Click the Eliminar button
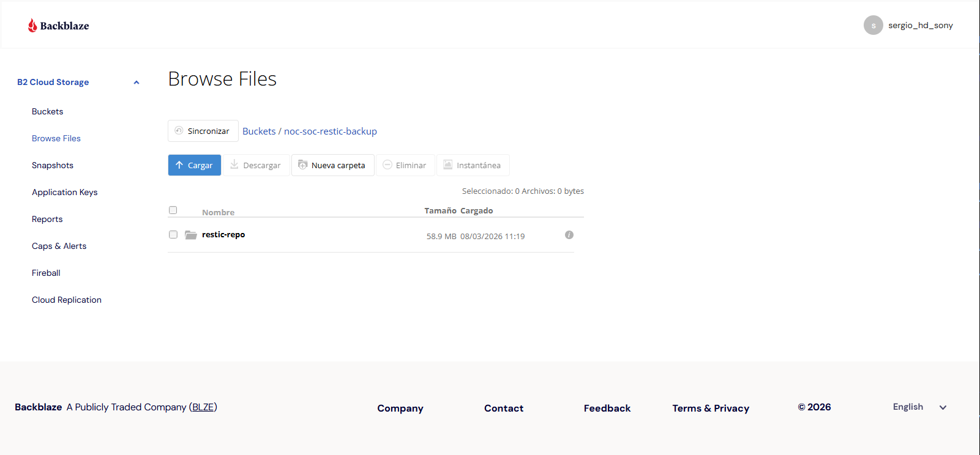 [x=405, y=165]
